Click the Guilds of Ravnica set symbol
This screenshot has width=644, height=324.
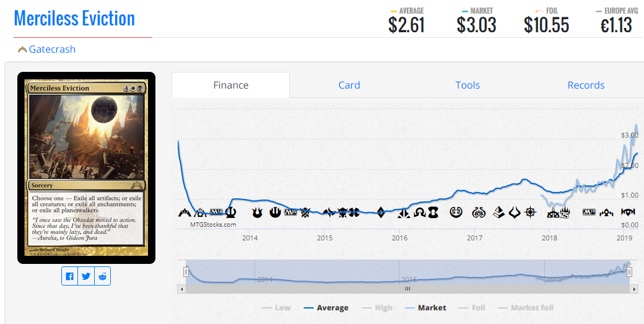pos(606,212)
